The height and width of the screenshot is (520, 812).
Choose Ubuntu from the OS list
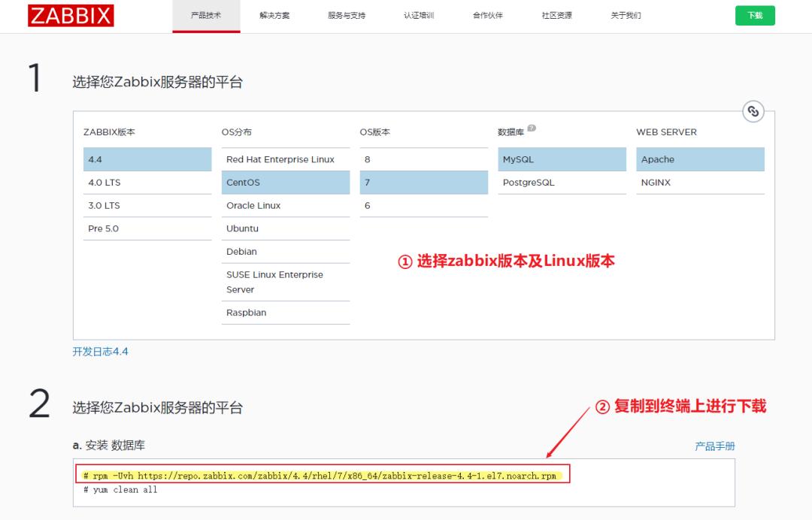pyautogui.click(x=286, y=228)
